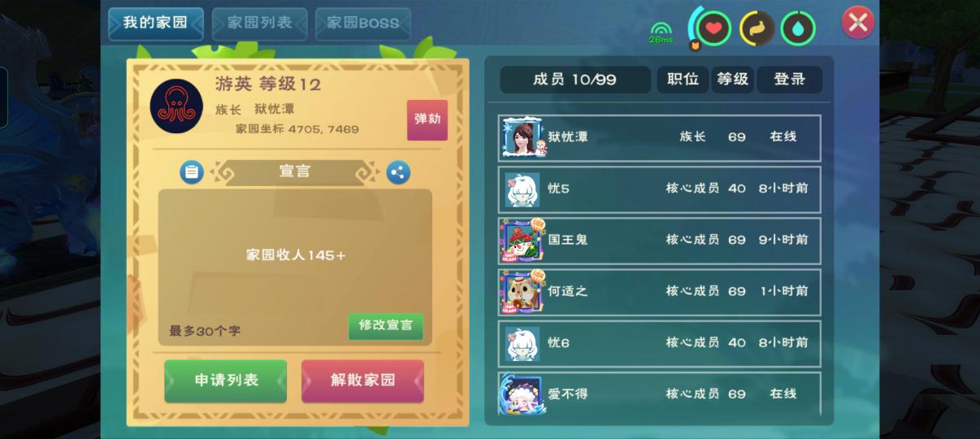Sort members by 等级 column
The width and height of the screenshot is (980, 439).
click(x=732, y=80)
